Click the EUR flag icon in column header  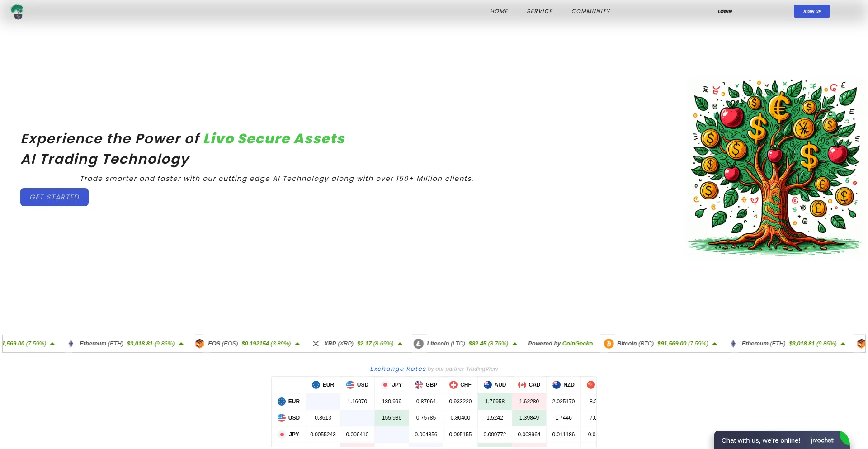316,385
